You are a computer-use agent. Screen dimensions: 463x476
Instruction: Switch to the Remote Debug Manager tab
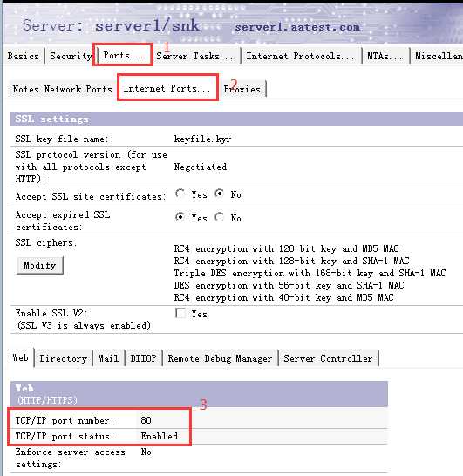pos(220,358)
